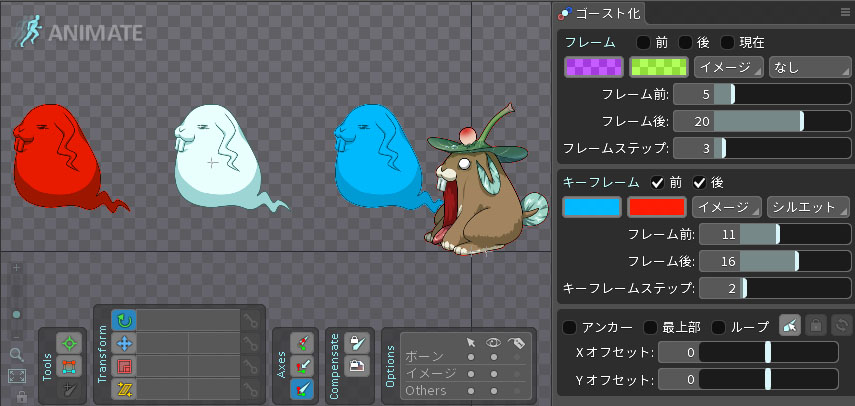Select the ゴースト化 tab
This screenshot has width=855, height=406.
pyautogui.click(x=600, y=13)
